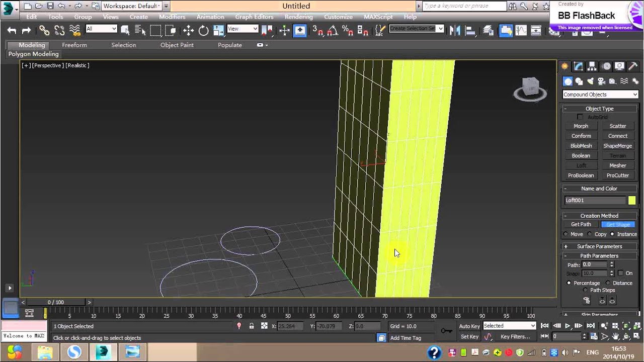
Task: Open the Modify panel tab
Action: click(x=579, y=66)
